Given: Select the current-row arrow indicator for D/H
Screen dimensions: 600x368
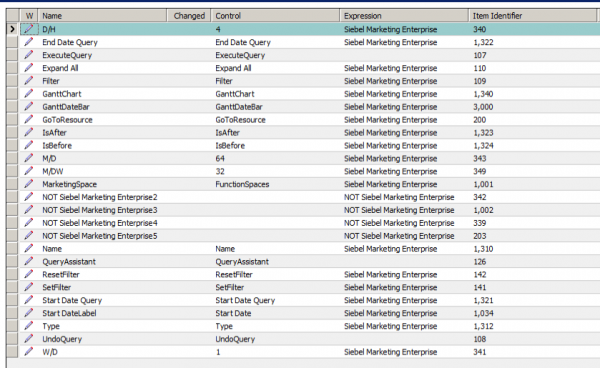Looking at the screenshot, I should tap(12, 29).
